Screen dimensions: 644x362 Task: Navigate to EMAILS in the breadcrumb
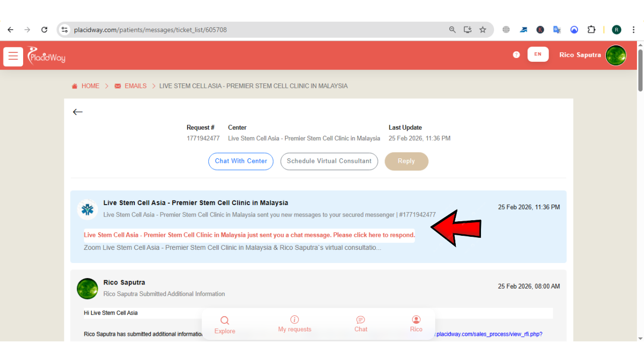pos(135,86)
